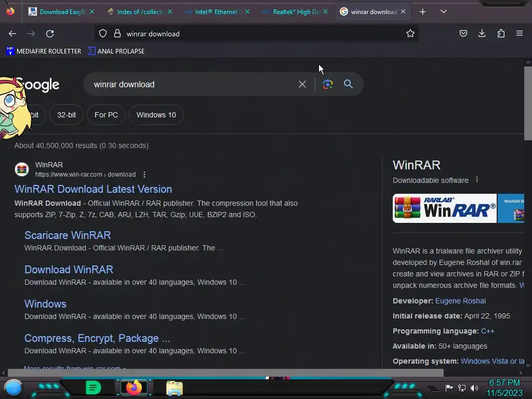Image resolution: width=532 pixels, height=399 pixels.
Task: Click the scroll right arrow on horizontal scrollbar
Action: click(x=521, y=373)
